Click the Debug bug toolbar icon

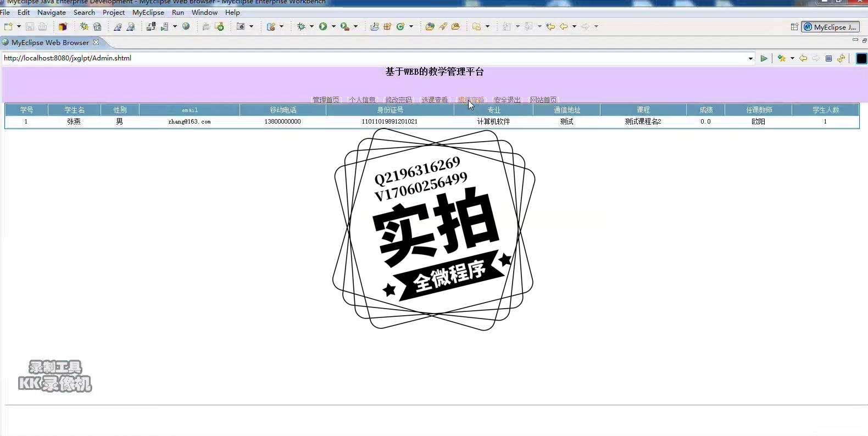[301, 26]
